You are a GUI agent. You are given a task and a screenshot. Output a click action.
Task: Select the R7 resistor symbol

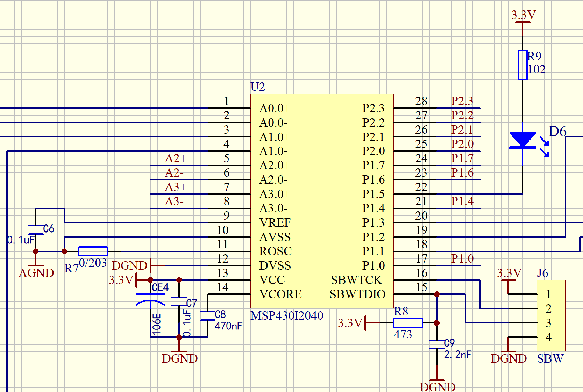(93, 251)
